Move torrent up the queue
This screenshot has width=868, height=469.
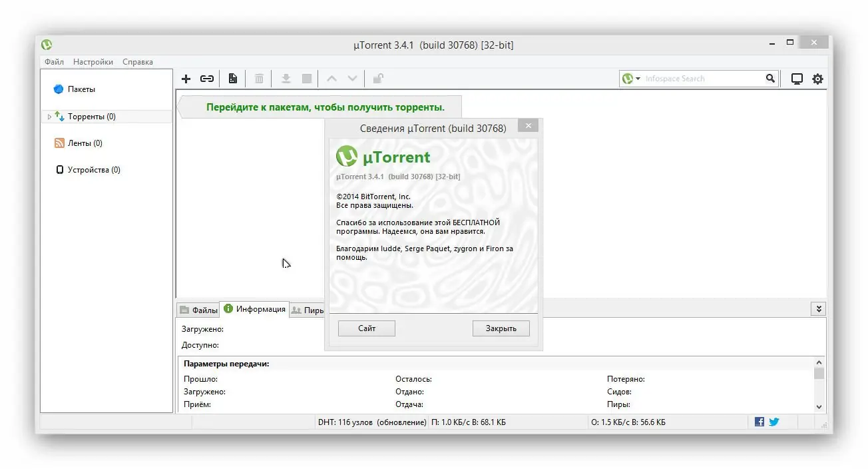[331, 79]
